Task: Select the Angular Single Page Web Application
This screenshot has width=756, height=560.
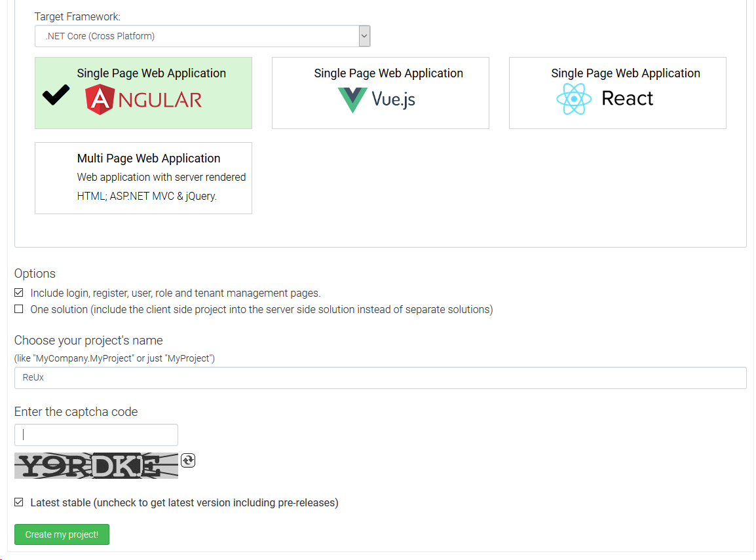Action: [143, 92]
